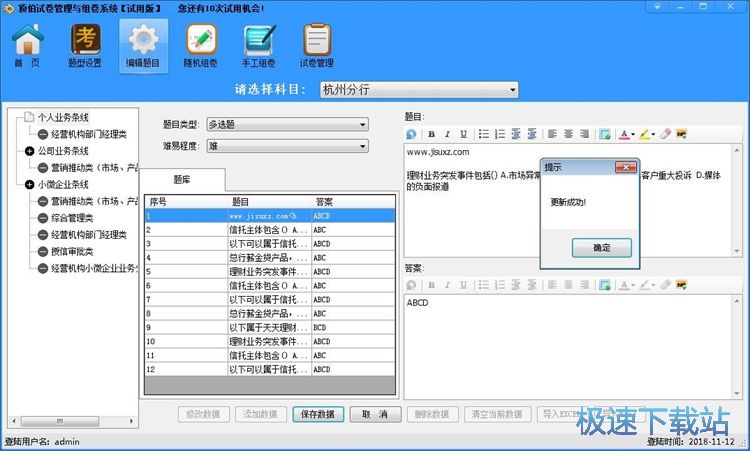
Task: Click italic icon in 题目 editor toolbar
Action: pos(447,134)
